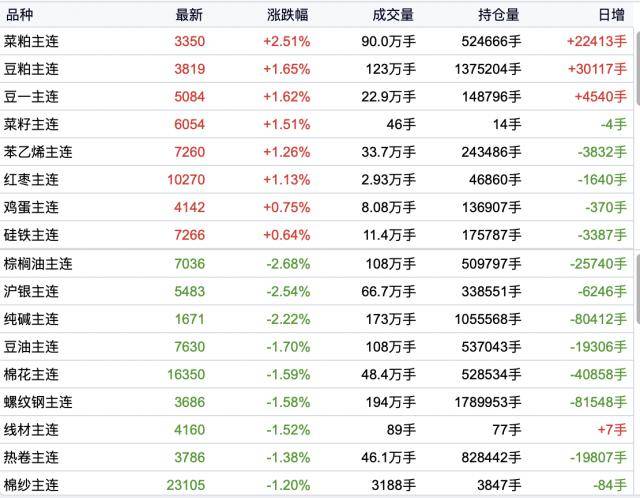
Task: Click the 持仓量 column header
Action: (498, 15)
